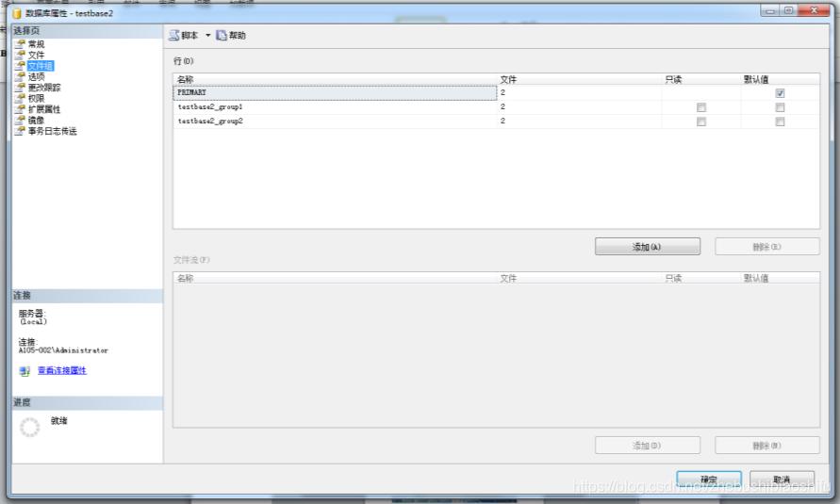Toggle the 默认值 checkbox for PRIMARY
The image size is (840, 504).
coord(780,93)
